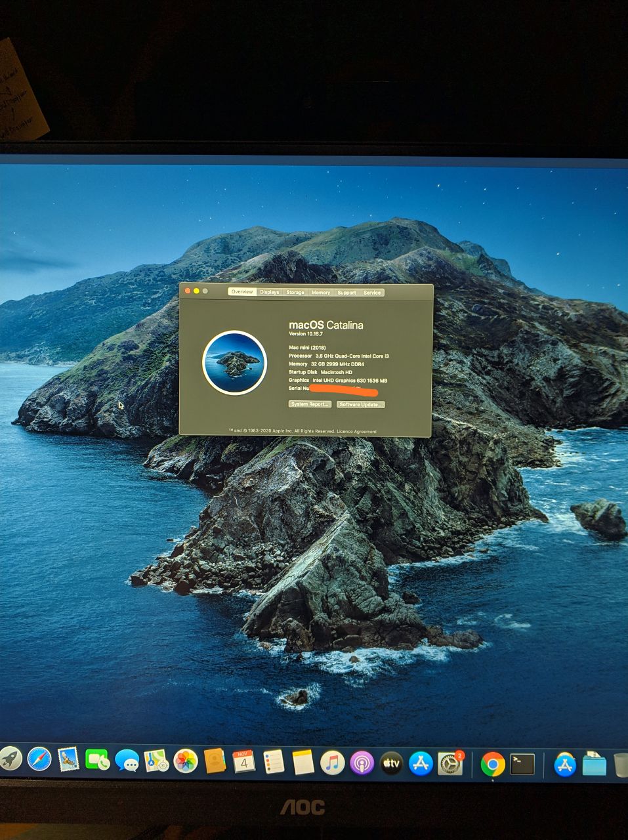
Task: Open Contacts from the Dock
Action: [x=215, y=761]
